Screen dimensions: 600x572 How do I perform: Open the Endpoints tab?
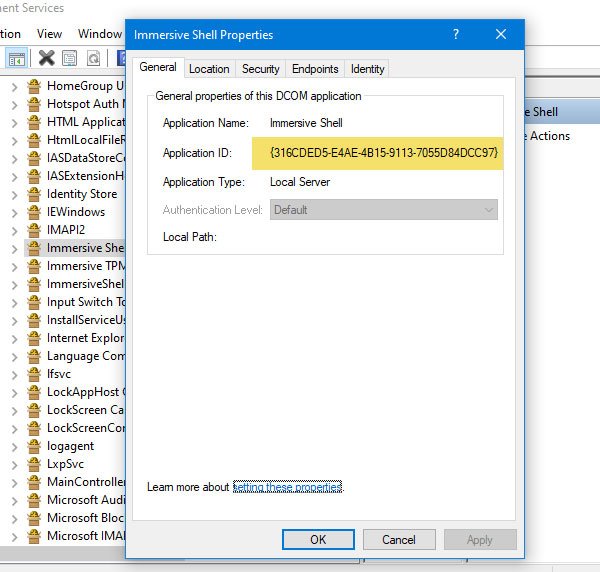[315, 69]
